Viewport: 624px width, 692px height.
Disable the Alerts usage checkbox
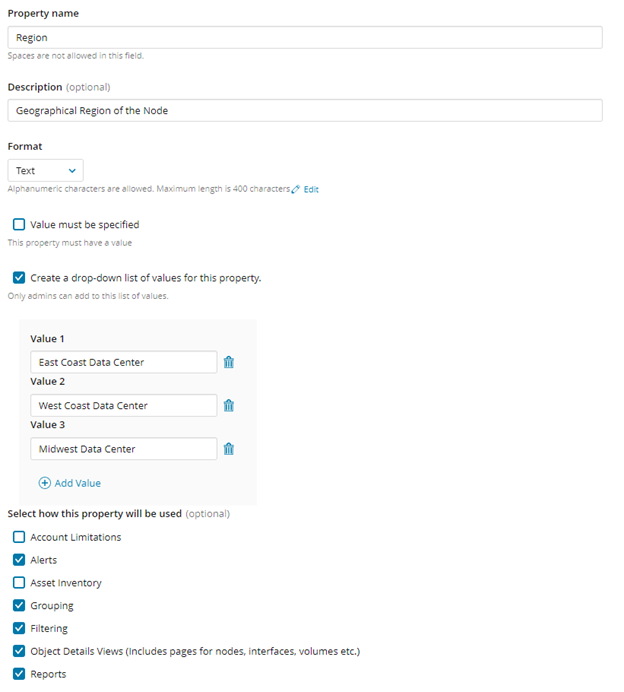pos(19,560)
